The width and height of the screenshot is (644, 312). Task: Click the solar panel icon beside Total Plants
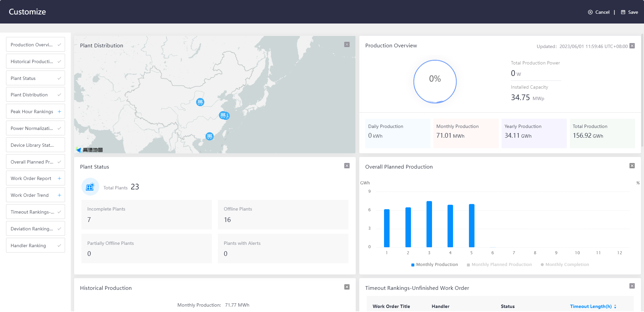(x=90, y=187)
